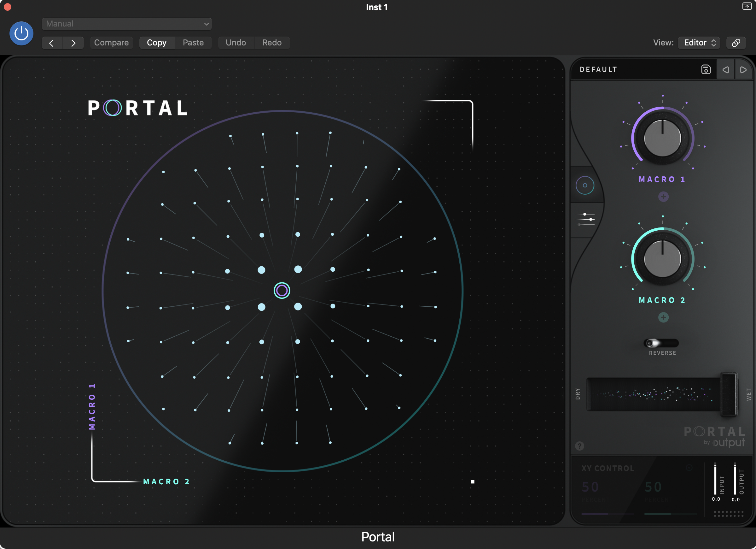Toggle the REVERSE switch
Viewport: 756px width, 549px height.
tap(662, 344)
